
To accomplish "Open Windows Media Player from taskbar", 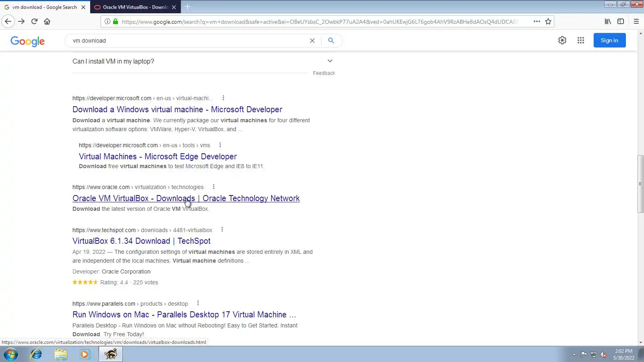I will tap(85, 354).
